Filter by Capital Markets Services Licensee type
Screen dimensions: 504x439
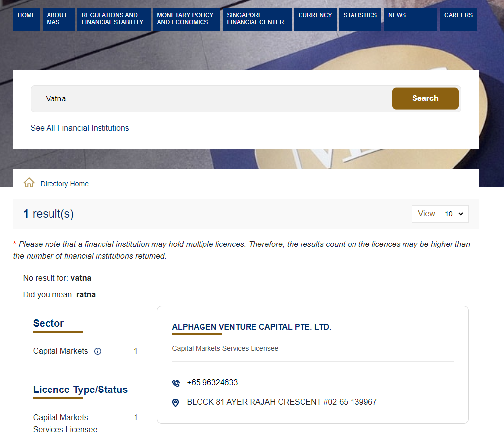point(65,423)
